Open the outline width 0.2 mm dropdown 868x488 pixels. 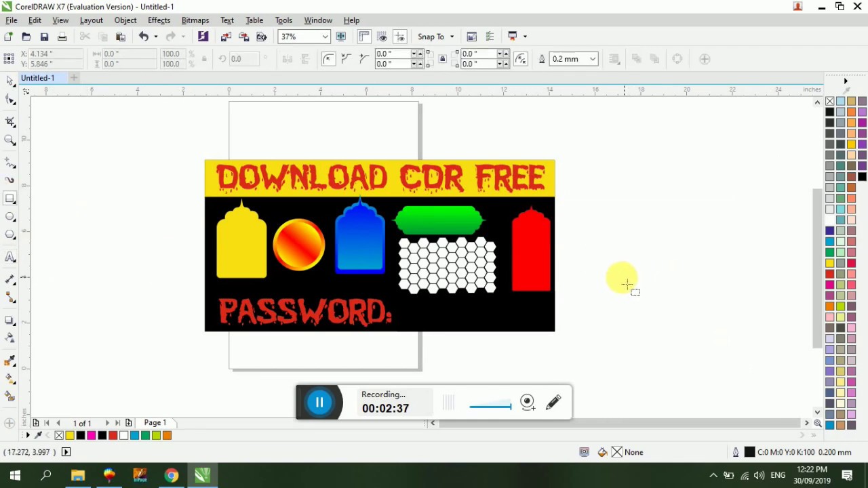pos(593,59)
